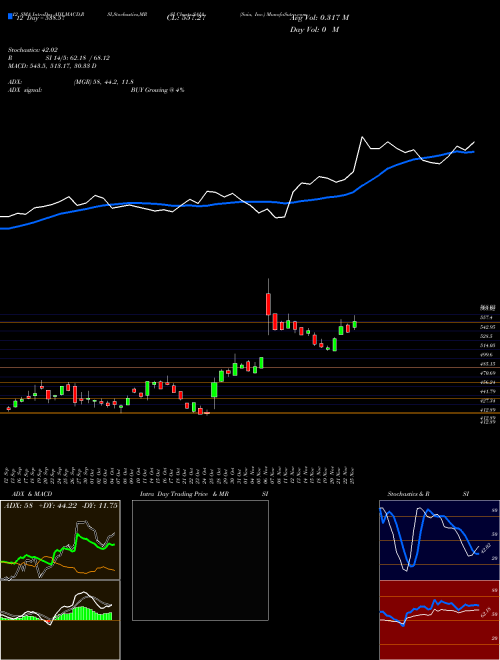Open the ADX indicator chart panel

(x=60, y=540)
